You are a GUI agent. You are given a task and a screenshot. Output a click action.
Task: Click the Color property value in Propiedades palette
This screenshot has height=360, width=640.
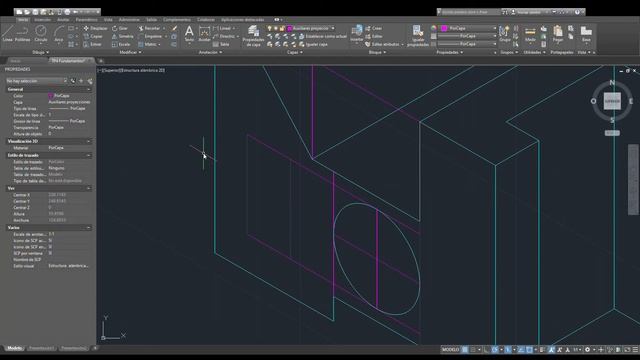pos(69,96)
